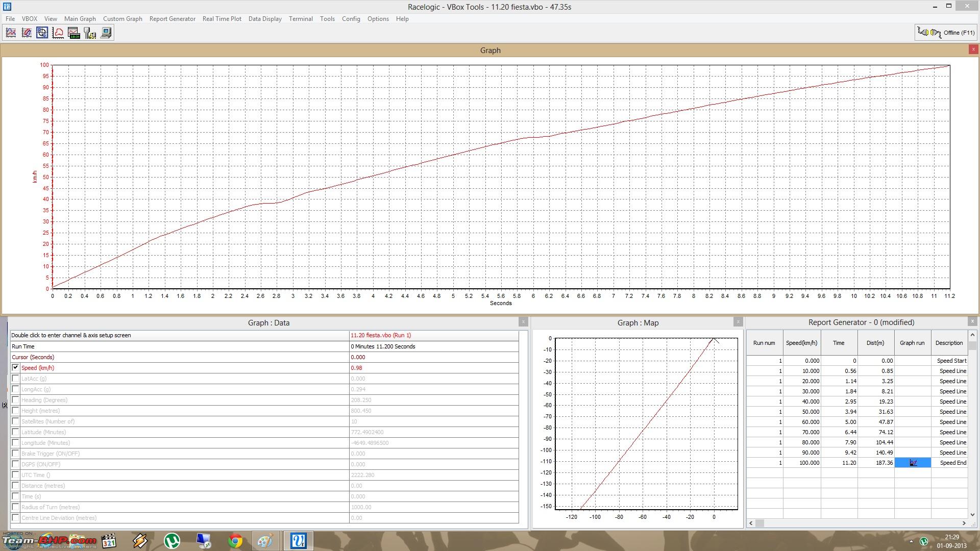This screenshot has width=980, height=551.
Task: Click Report Generator horizontal scrollbar right arrow
Action: [x=964, y=523]
